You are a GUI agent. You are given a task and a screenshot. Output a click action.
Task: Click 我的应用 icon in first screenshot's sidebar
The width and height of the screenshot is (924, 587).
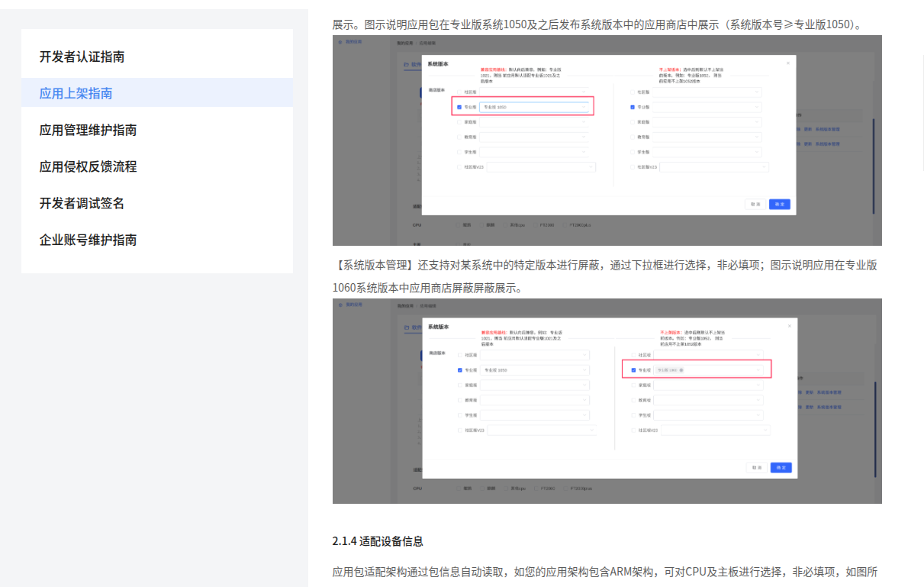pyautogui.click(x=340, y=41)
